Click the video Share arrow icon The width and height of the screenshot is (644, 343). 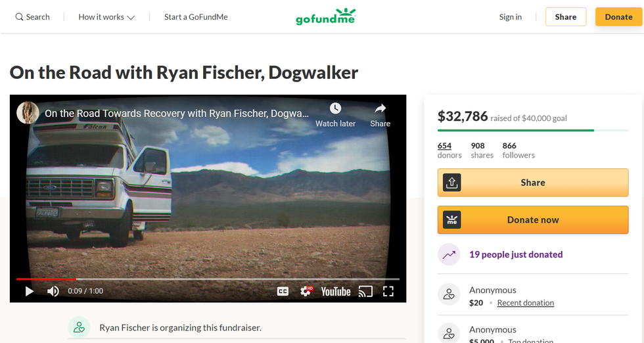pos(380,108)
